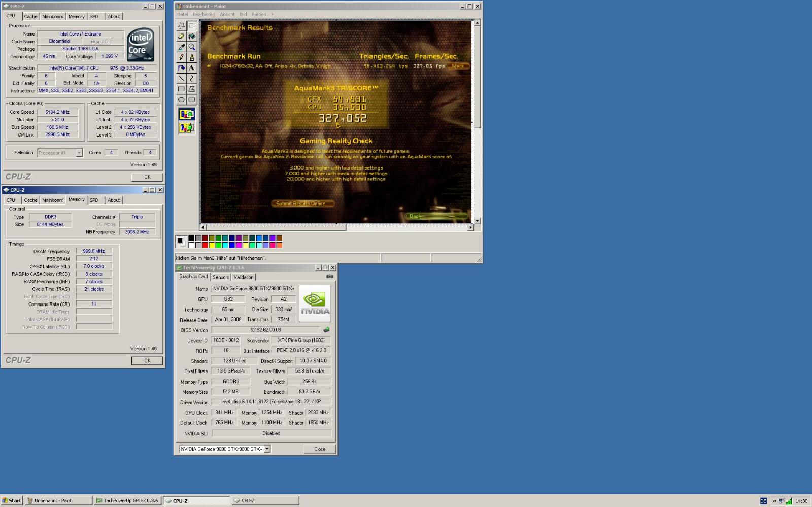
Task: Pick the red swatch in Paint palette
Action: coord(205,245)
